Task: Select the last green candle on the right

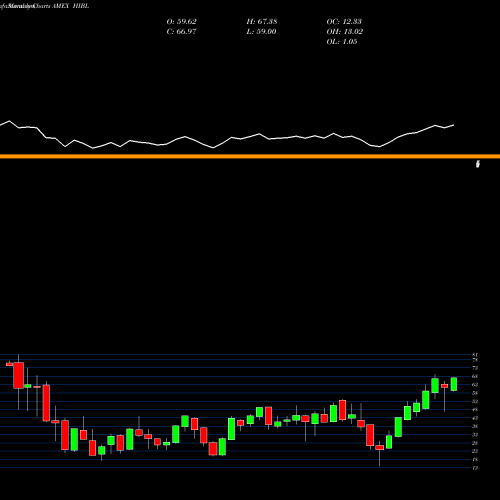Action: [x=454, y=384]
